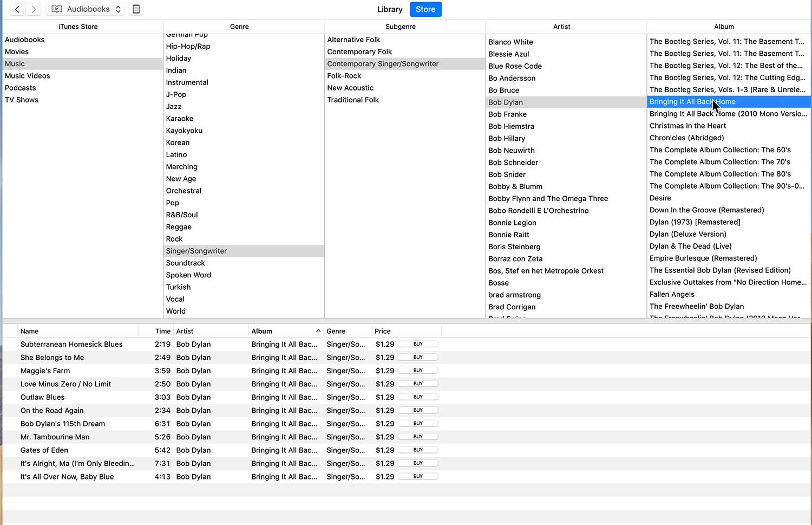Buy It's Alright, Ma track

pyautogui.click(x=418, y=463)
